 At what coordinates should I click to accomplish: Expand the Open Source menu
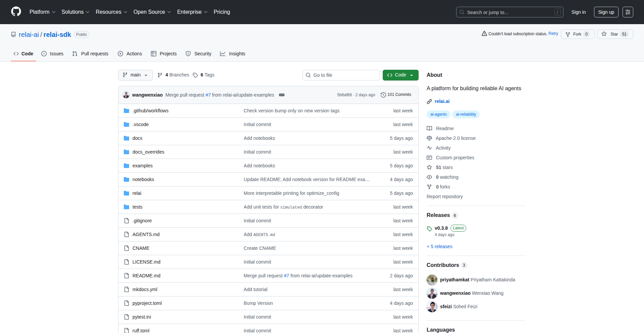tap(152, 12)
